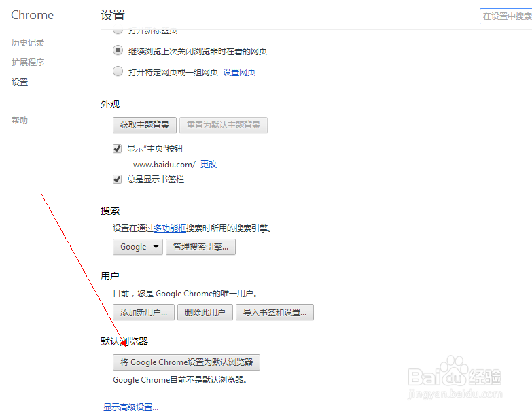
Task: Select 设置 in the sidebar
Action: point(20,82)
